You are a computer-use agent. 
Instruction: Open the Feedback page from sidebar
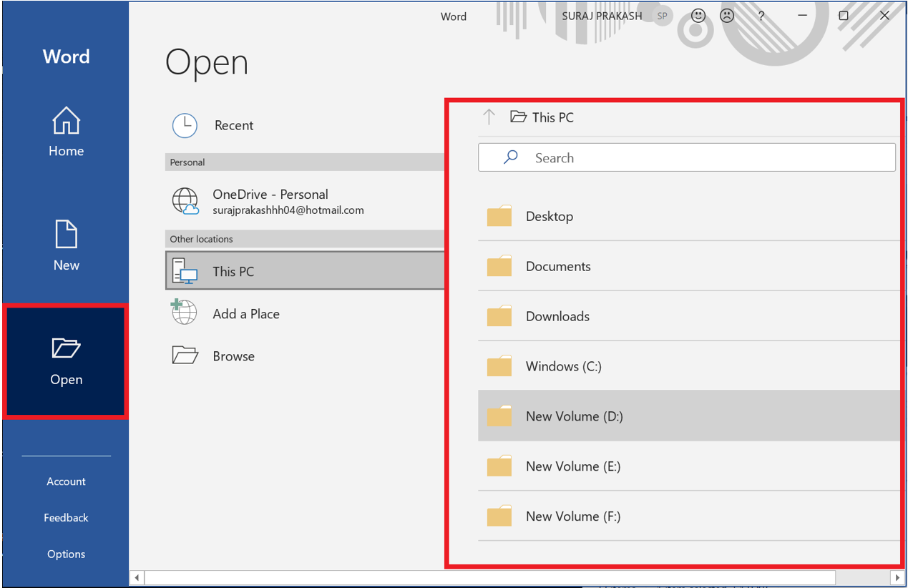coord(66,518)
